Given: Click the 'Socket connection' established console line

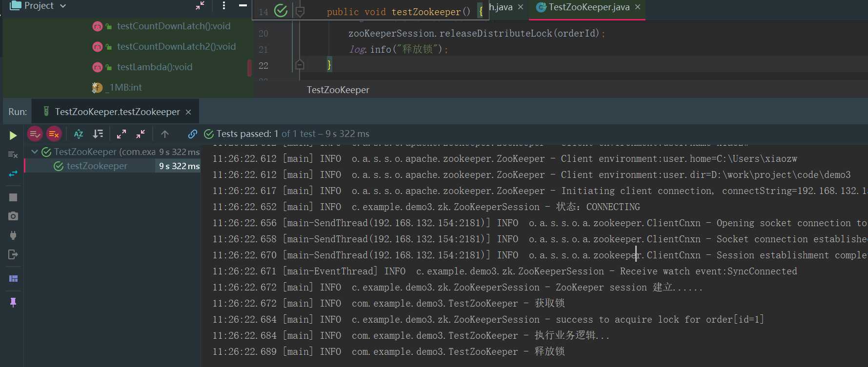Looking at the screenshot, I should tap(540, 239).
